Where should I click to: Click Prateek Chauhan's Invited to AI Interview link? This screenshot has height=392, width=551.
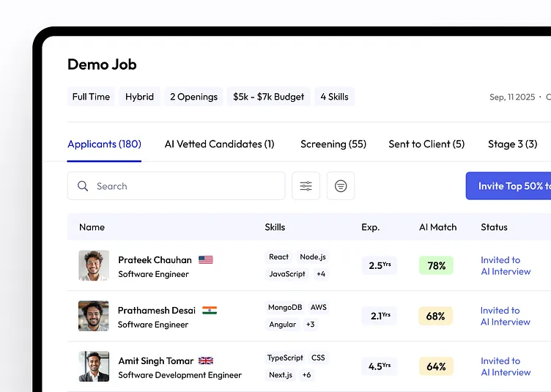tap(506, 266)
